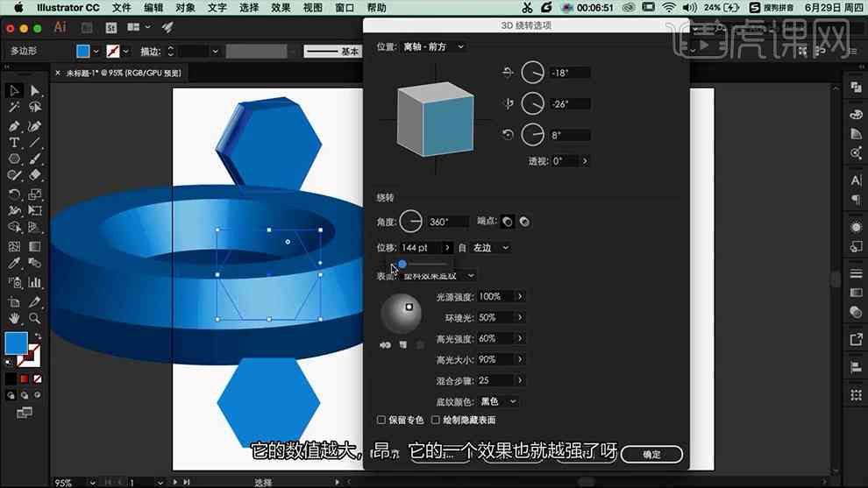Viewport: 868px width, 488px height.
Task: Enable the 绘制隐藏表面 checkbox
Action: click(x=436, y=420)
